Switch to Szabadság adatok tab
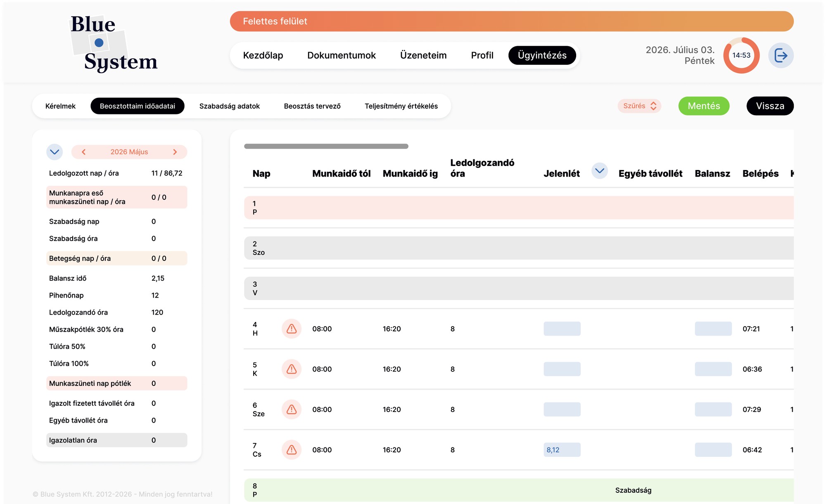The width and height of the screenshot is (826, 504). (230, 106)
